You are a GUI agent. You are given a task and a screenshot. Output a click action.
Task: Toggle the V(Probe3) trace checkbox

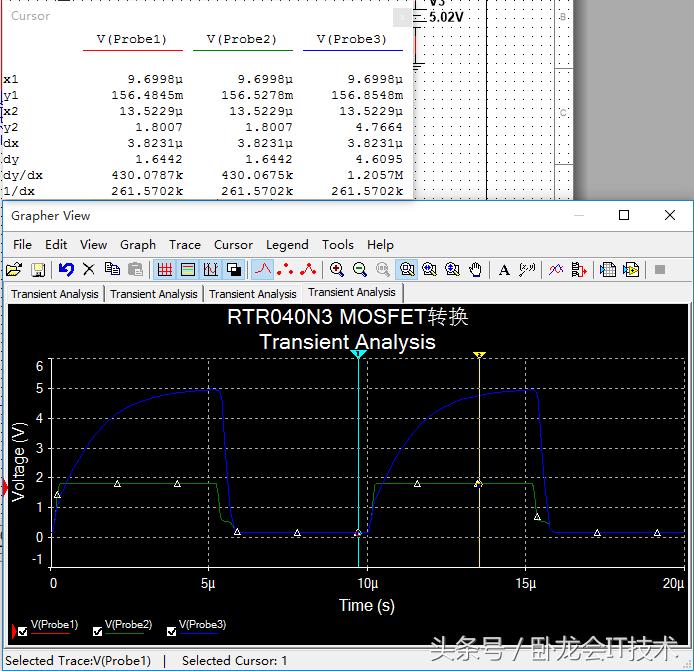point(172,631)
